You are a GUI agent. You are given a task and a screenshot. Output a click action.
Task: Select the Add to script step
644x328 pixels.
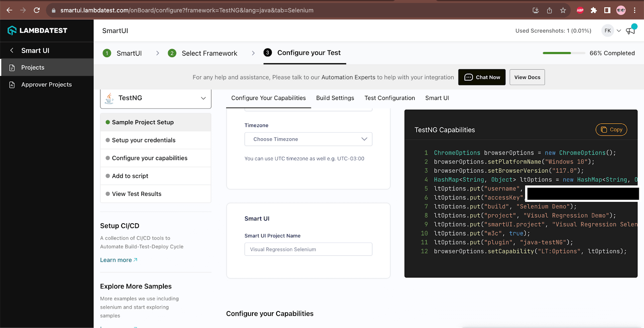point(155,176)
